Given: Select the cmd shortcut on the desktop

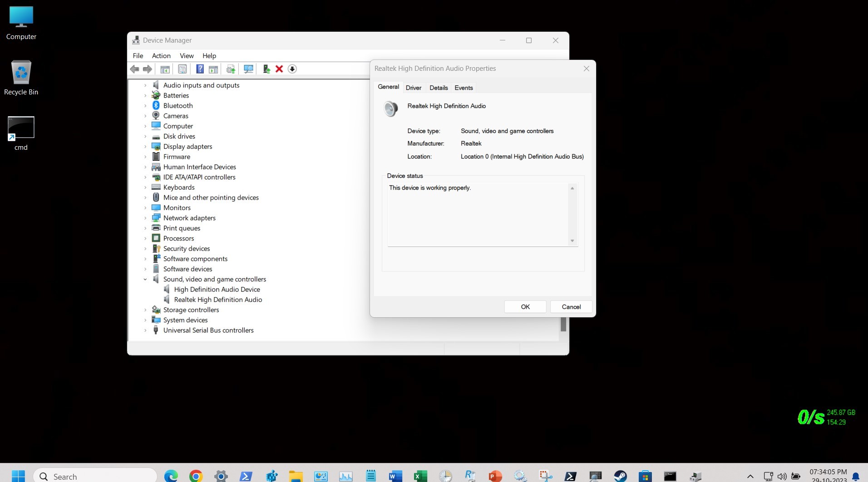Looking at the screenshot, I should click(x=21, y=133).
